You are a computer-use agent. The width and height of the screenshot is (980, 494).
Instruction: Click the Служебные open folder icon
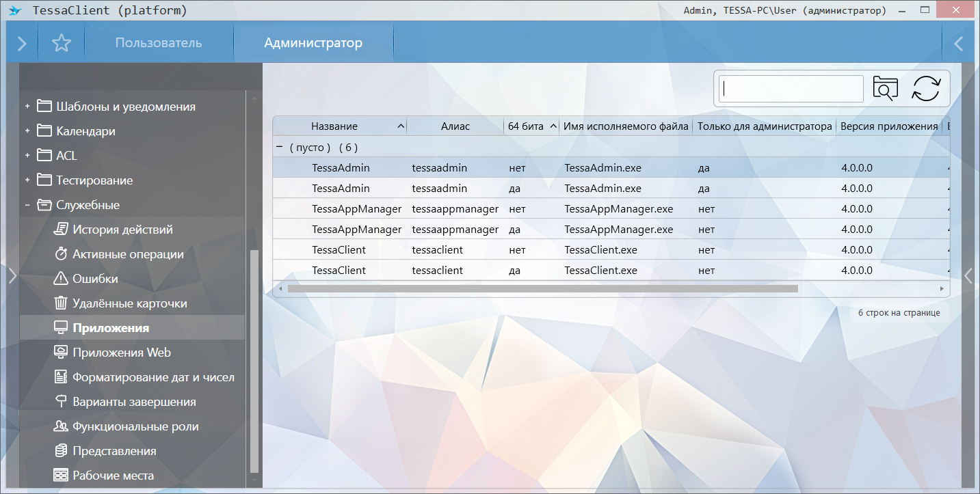[44, 204]
